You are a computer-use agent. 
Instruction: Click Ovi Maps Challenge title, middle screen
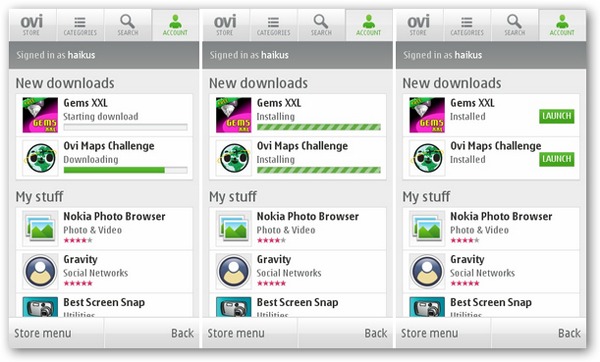point(302,146)
